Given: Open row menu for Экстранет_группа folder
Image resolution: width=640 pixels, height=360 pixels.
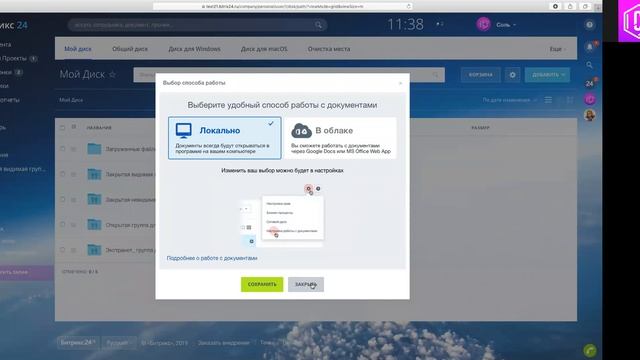Looking at the screenshot, I should pos(74,250).
